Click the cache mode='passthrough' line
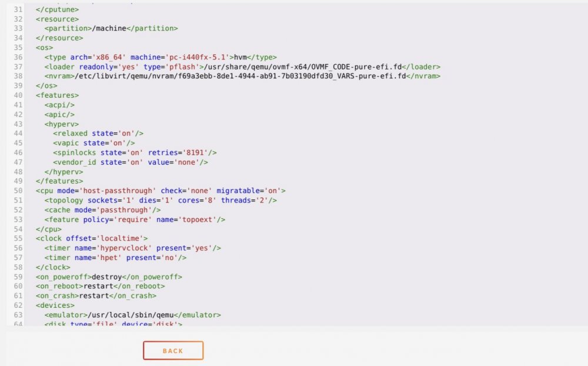 (102, 210)
